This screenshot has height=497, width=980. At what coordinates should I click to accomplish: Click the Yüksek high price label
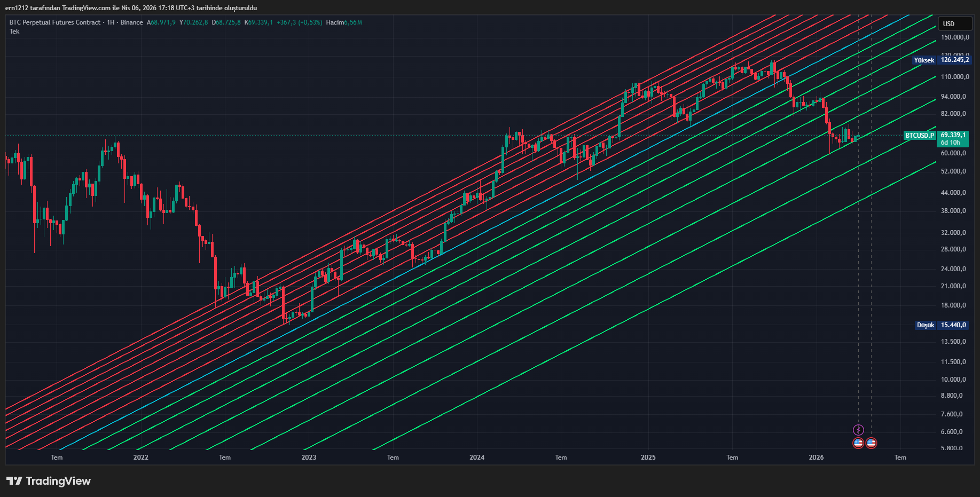click(x=924, y=60)
